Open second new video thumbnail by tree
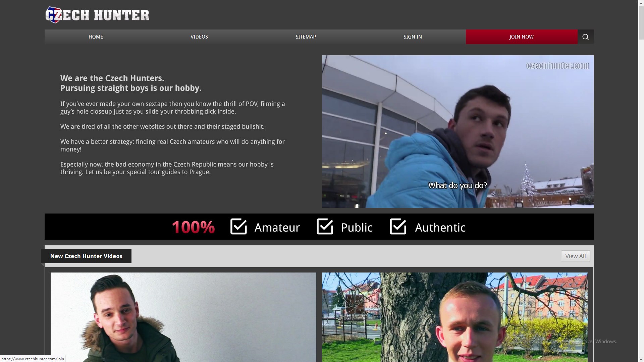 pos(454,317)
